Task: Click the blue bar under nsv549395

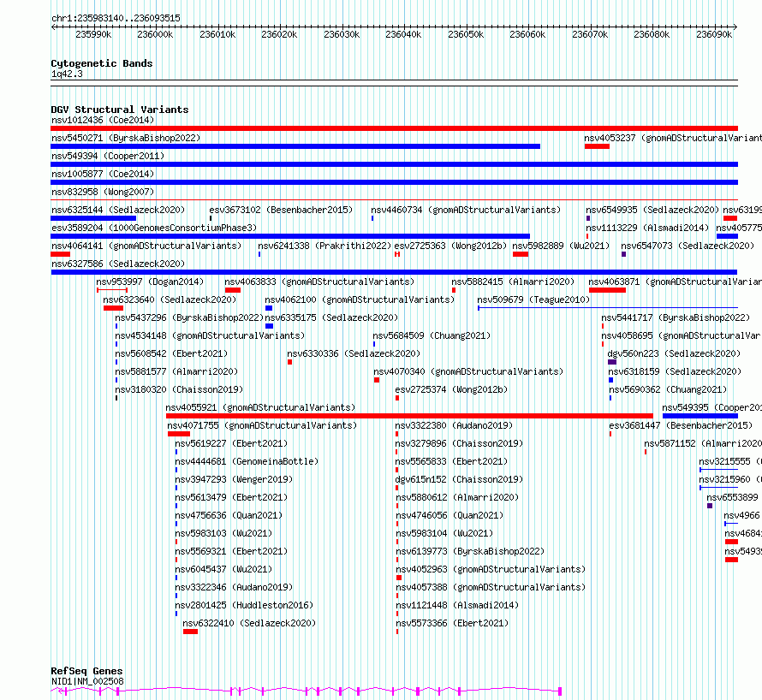Action: pyautogui.click(x=700, y=416)
